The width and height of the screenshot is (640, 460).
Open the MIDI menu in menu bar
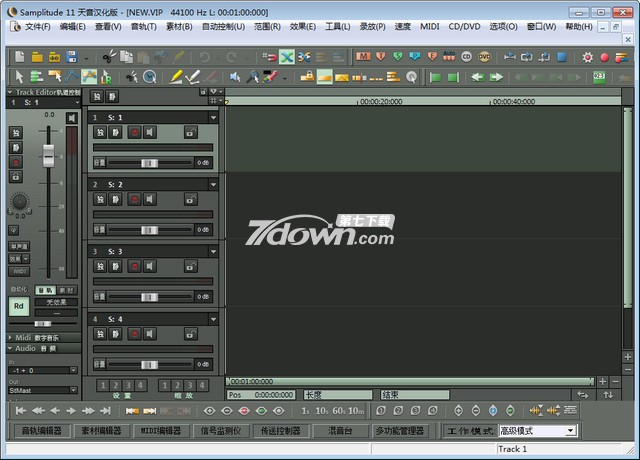click(429, 26)
